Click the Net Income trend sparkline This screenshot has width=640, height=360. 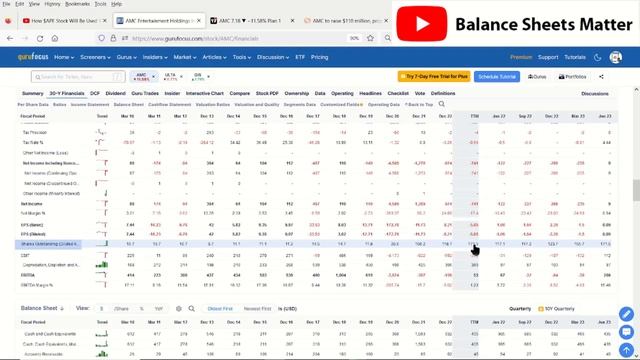click(102, 203)
